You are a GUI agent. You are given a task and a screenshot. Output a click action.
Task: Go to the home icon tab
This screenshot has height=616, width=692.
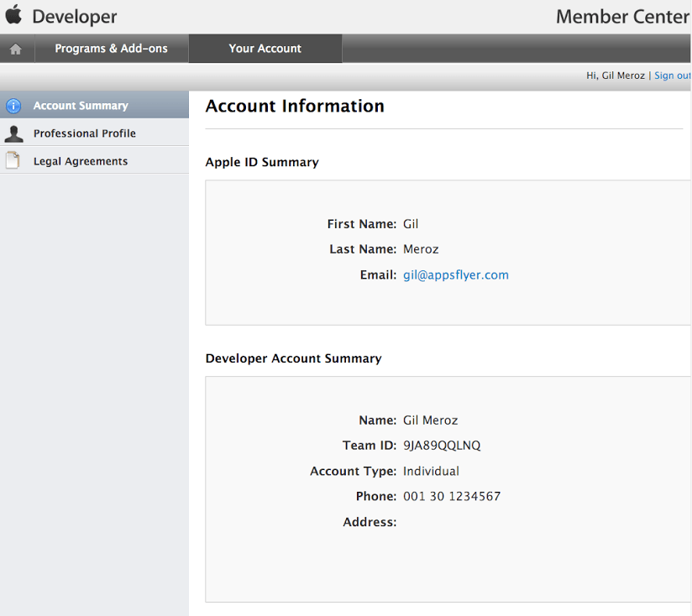(16, 49)
